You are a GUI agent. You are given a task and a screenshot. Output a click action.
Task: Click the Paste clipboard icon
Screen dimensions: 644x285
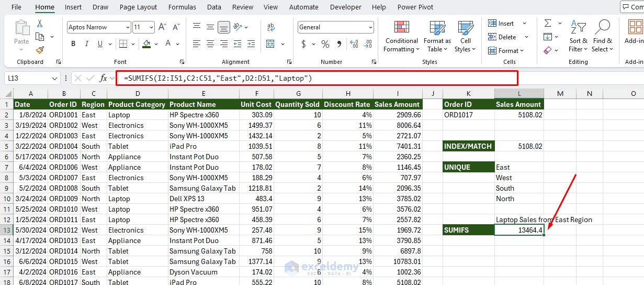point(22,28)
